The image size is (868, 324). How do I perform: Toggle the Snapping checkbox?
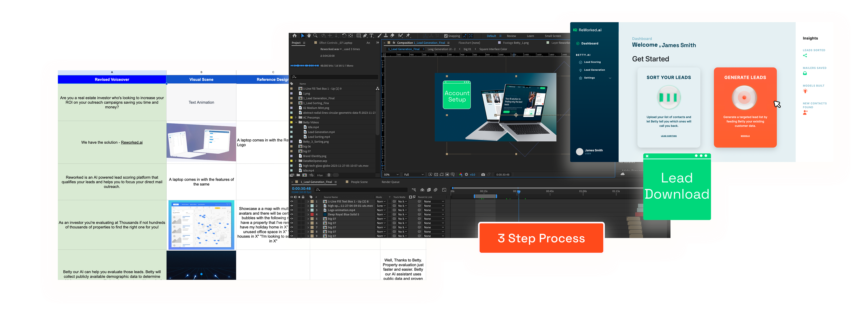coord(446,36)
